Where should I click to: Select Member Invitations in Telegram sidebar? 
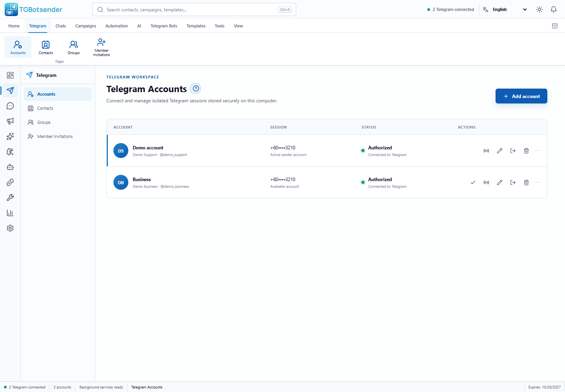tap(58, 136)
